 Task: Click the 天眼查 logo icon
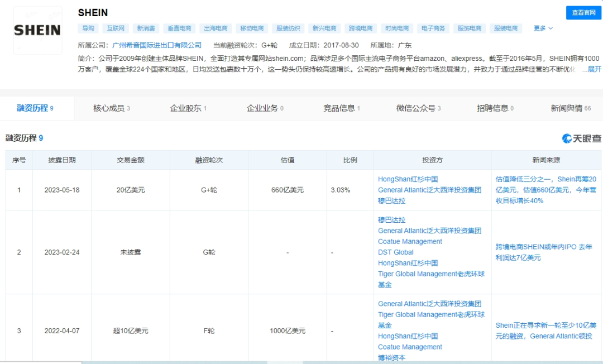point(581,138)
